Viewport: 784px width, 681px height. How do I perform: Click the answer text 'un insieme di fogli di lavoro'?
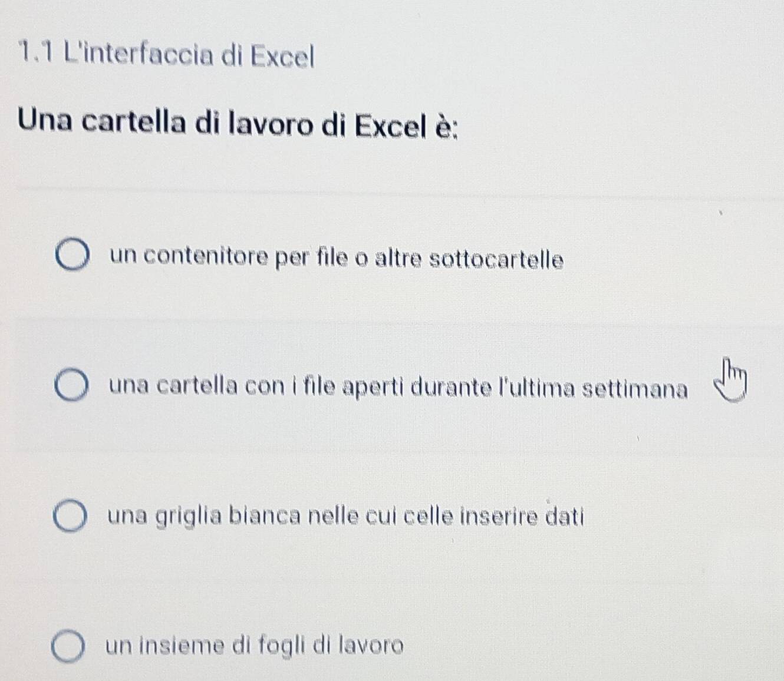click(x=255, y=646)
